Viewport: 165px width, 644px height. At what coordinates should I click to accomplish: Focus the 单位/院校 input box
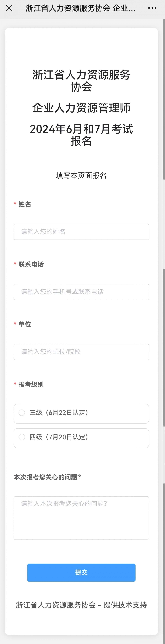click(81, 352)
